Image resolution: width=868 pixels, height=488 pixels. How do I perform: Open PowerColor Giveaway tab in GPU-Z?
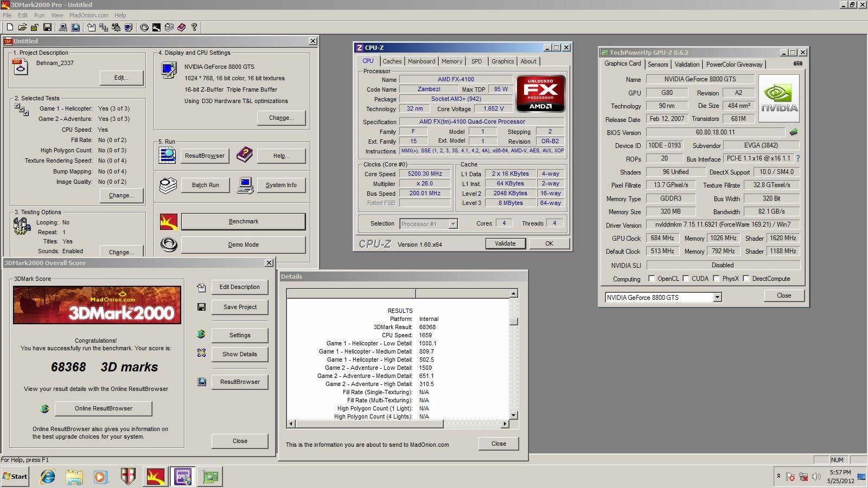point(734,64)
